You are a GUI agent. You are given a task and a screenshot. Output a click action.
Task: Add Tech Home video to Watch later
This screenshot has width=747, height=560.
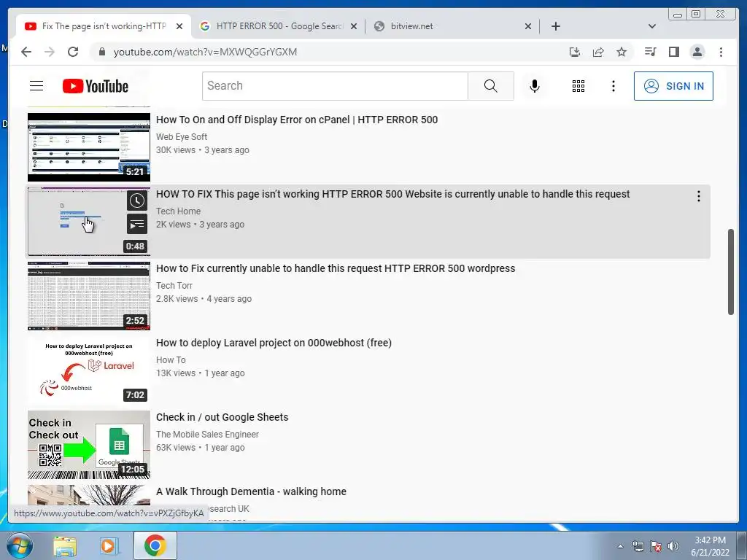pos(136,201)
